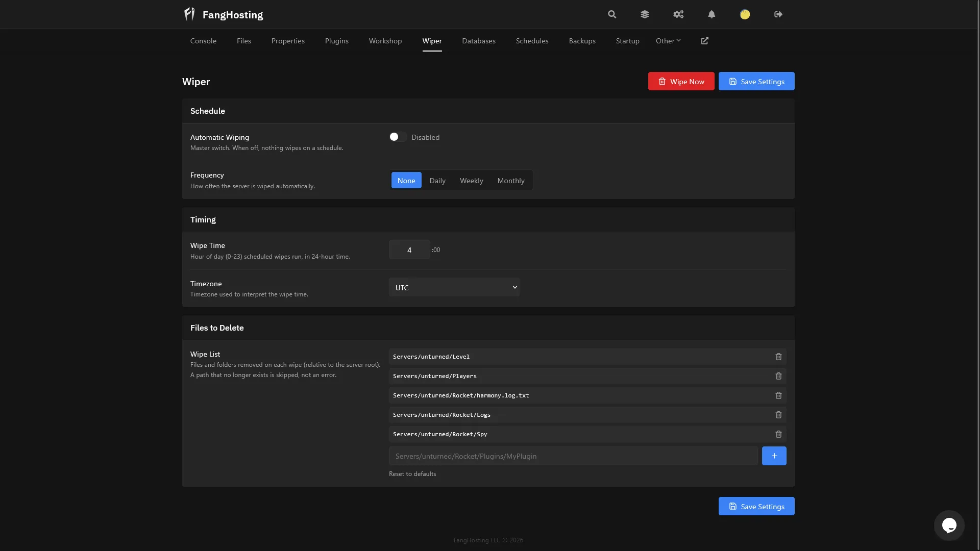Click the bottom Save Settings button
The image size is (980, 551).
(x=756, y=506)
